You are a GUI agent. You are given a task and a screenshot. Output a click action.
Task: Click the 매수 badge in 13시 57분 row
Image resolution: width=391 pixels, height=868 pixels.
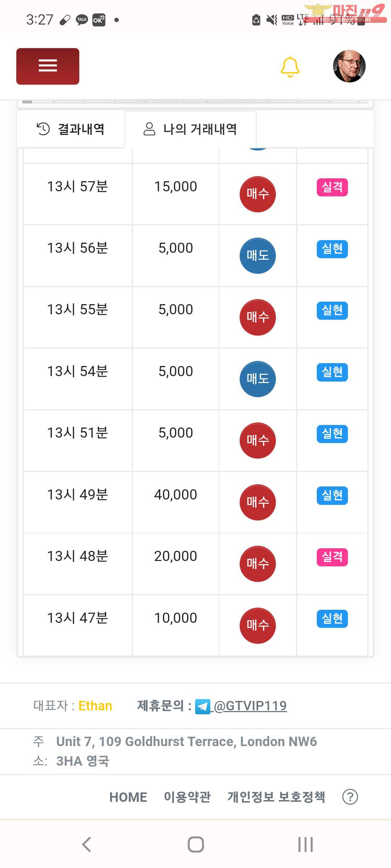[x=258, y=194]
